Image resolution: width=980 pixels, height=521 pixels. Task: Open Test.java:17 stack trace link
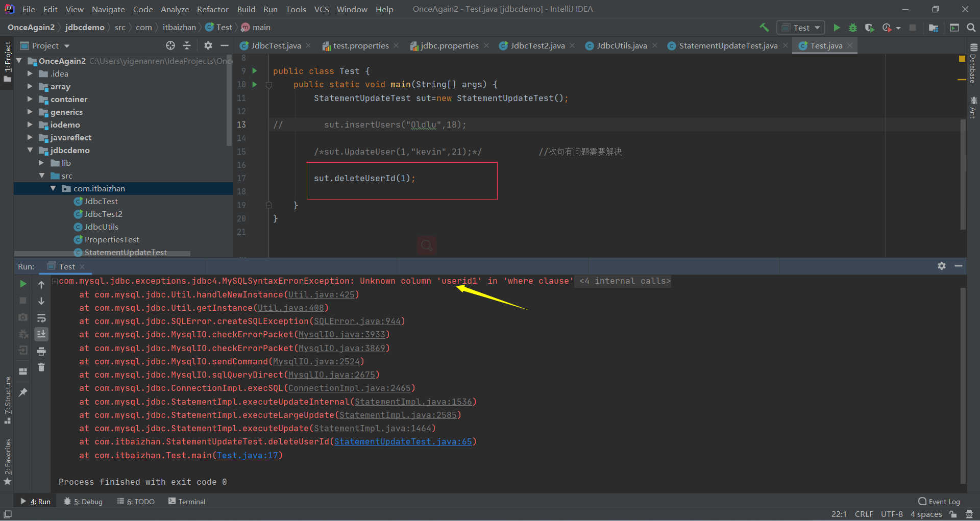(248, 455)
